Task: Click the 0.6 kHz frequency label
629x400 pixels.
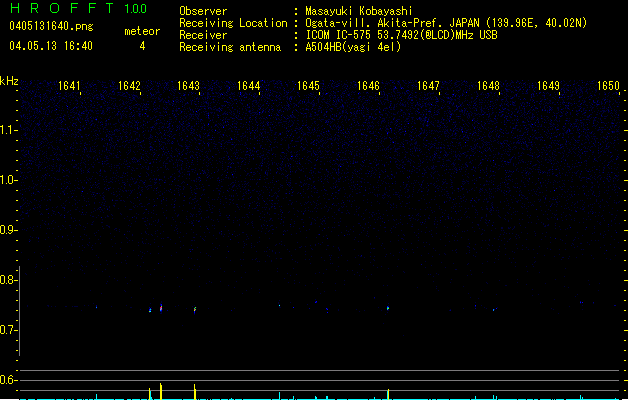Action: pos(8,380)
